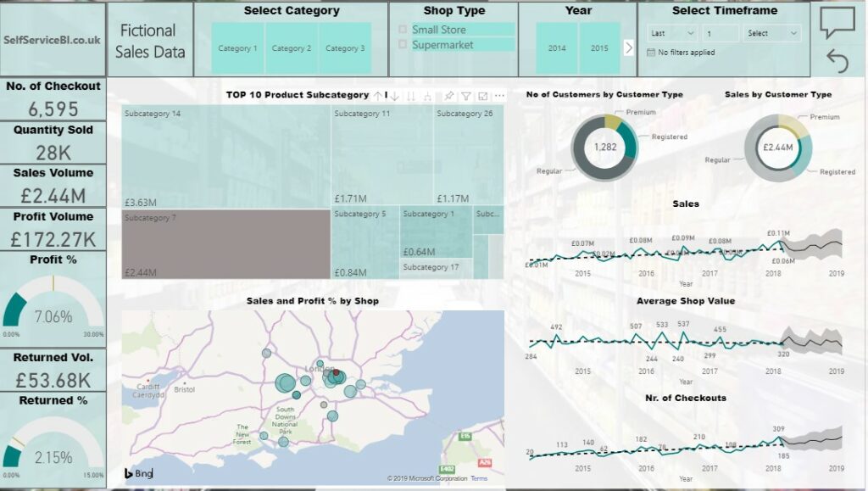
Task: Click Registered label on customers donut
Action: pyautogui.click(x=670, y=137)
